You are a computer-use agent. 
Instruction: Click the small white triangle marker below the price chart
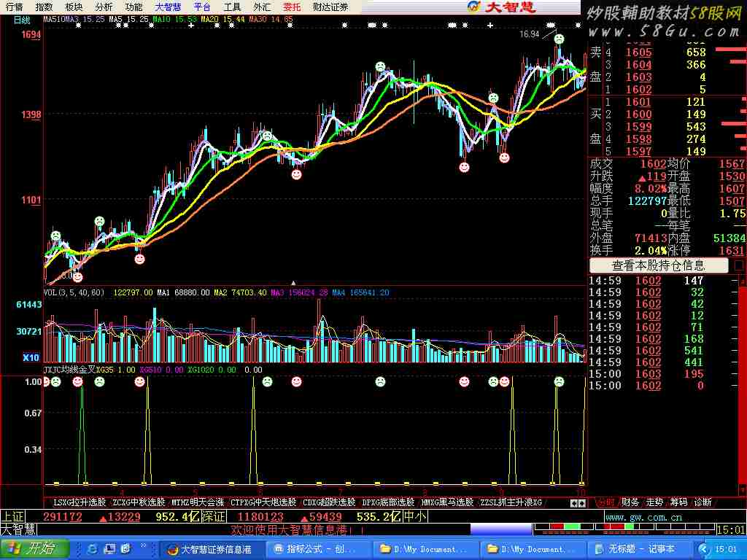coord(293,283)
